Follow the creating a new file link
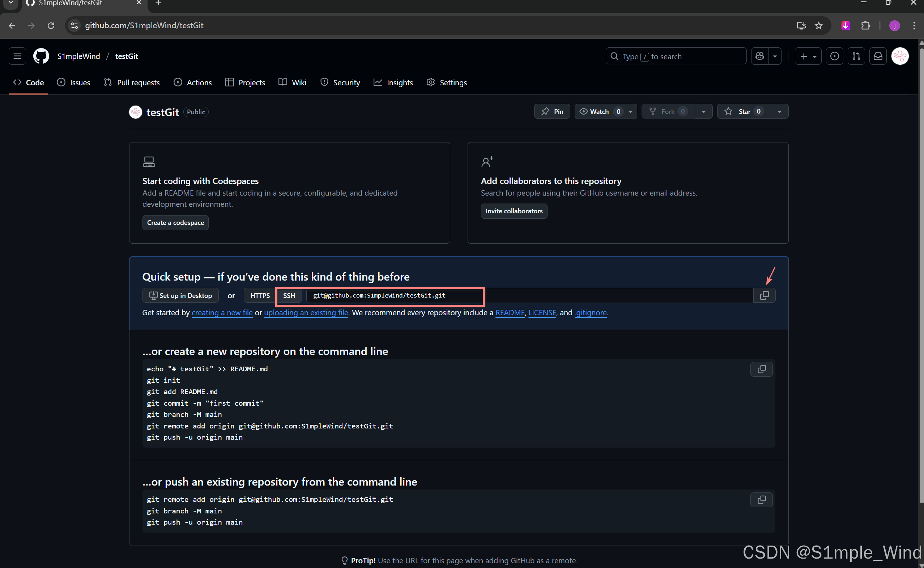Screen dimensions: 924x568 click(222, 312)
